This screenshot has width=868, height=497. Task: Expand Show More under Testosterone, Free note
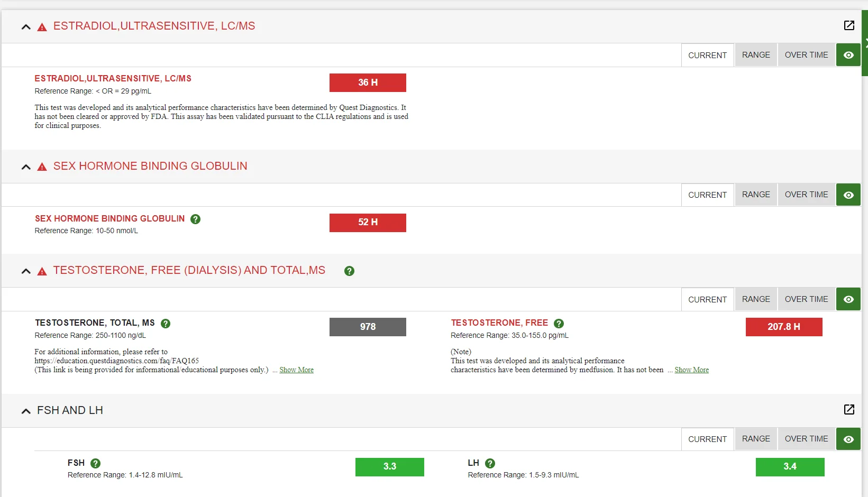click(x=691, y=370)
